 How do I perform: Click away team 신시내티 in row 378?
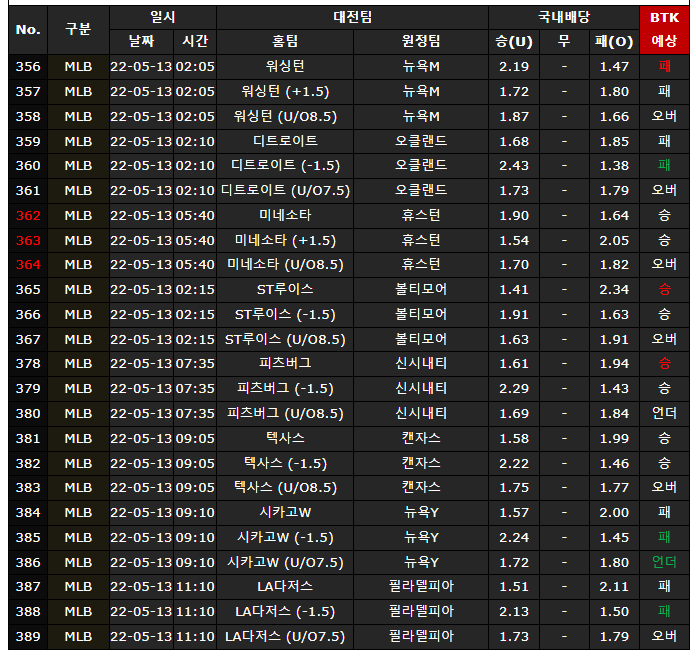pyautogui.click(x=421, y=364)
